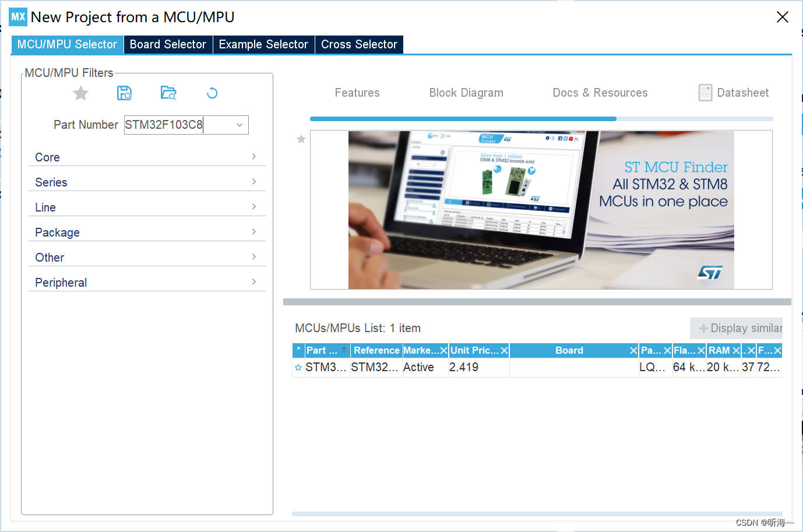Switch to the Board Selector tab
The image size is (803, 532).
168,44
